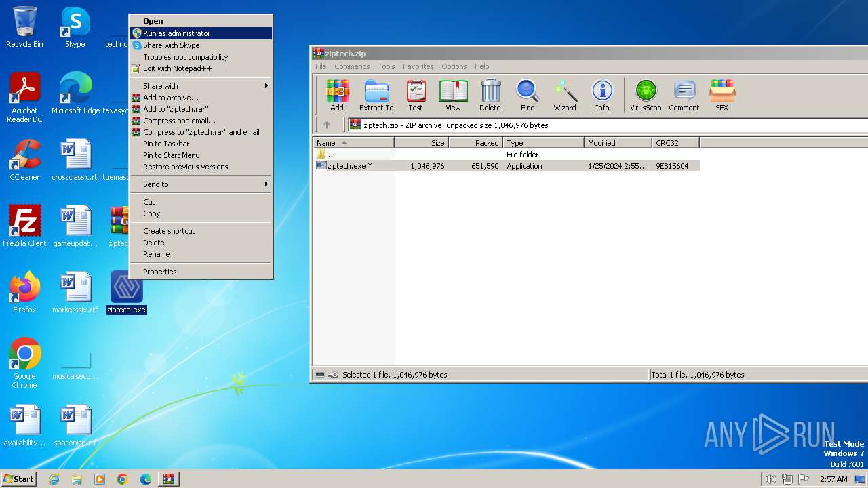Image resolution: width=868 pixels, height=488 pixels.
Task: Open WinRAR Favorites menu
Action: 418,66
